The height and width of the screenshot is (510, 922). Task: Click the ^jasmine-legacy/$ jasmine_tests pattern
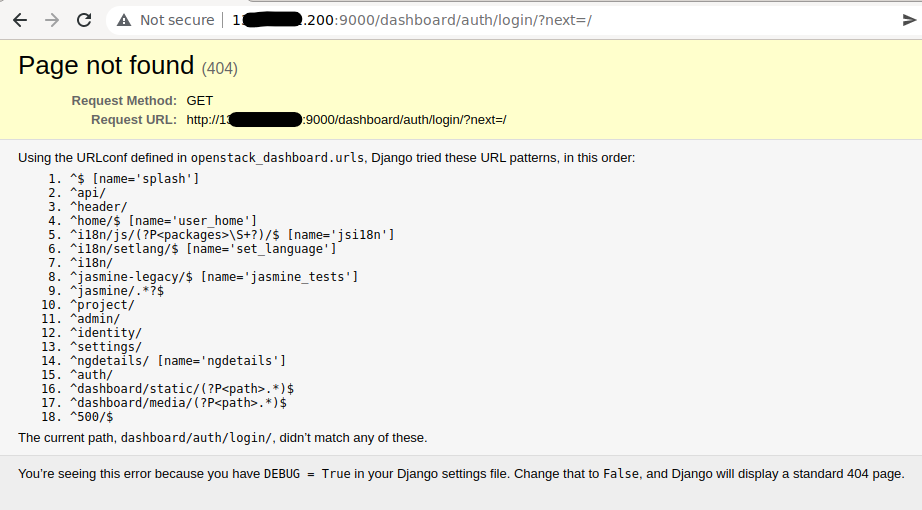pos(213,277)
